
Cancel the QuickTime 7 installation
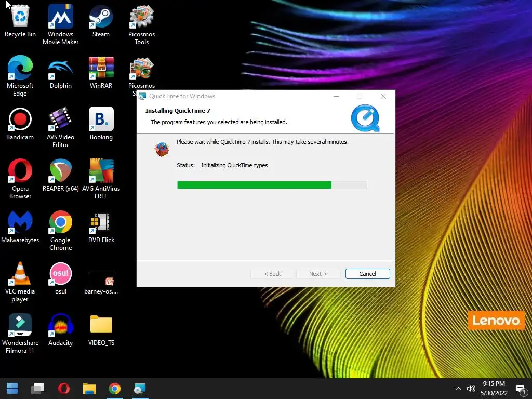(367, 274)
